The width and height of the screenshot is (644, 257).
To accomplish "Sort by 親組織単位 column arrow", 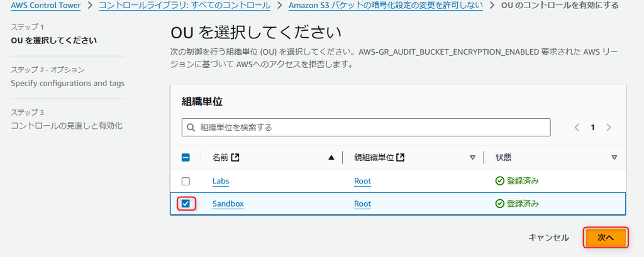I will [x=472, y=158].
